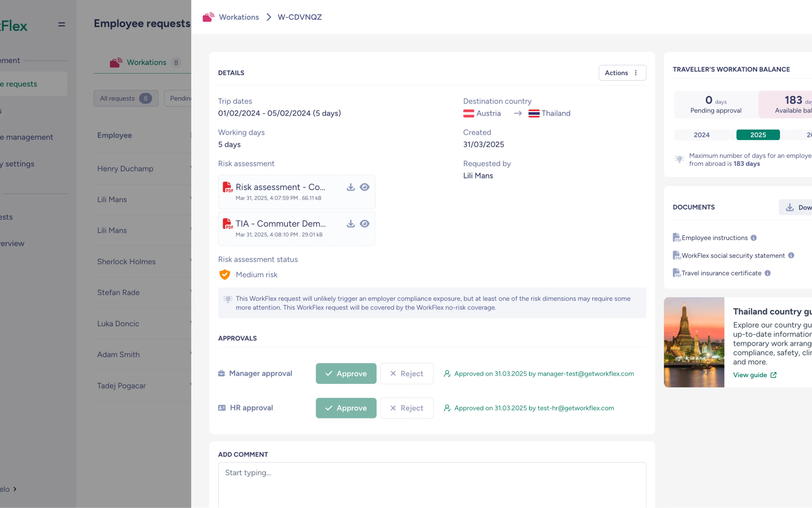Click the Start typing comment field

click(432, 485)
